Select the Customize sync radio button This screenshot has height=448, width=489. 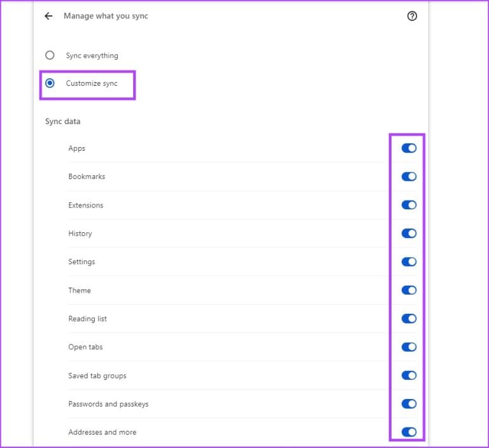pos(50,83)
